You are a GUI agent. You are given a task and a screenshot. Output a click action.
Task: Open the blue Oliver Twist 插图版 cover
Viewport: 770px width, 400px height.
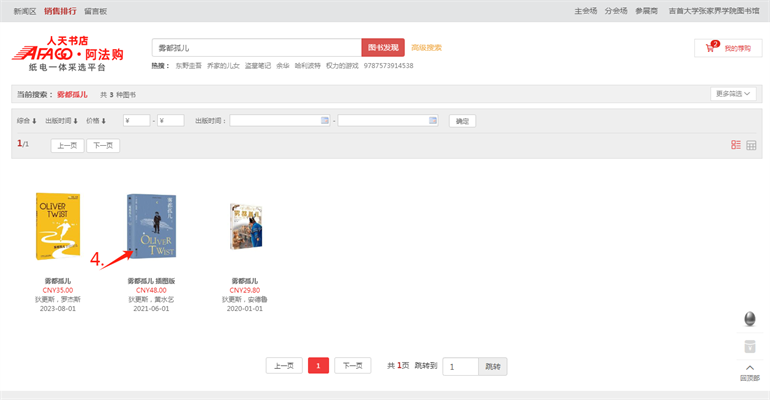(x=151, y=227)
